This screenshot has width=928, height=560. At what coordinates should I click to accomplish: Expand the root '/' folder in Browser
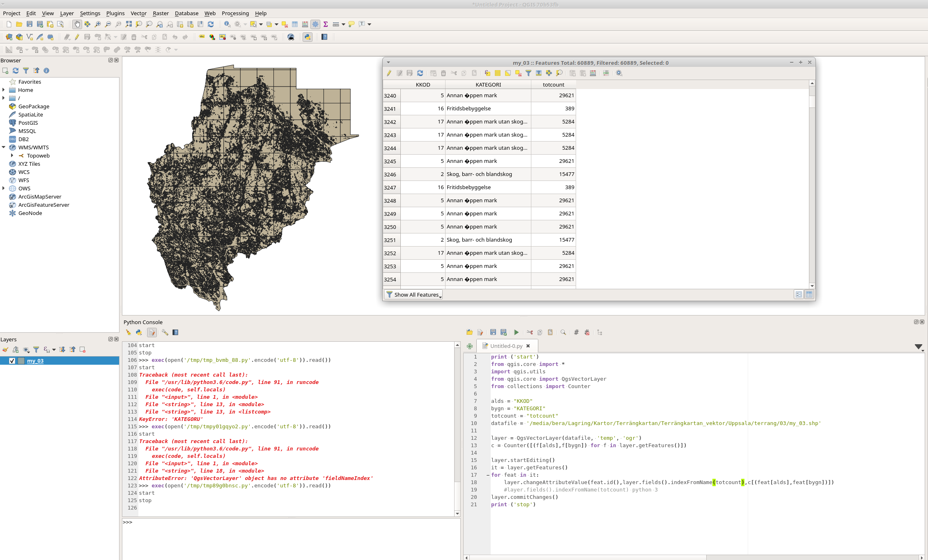click(4, 98)
